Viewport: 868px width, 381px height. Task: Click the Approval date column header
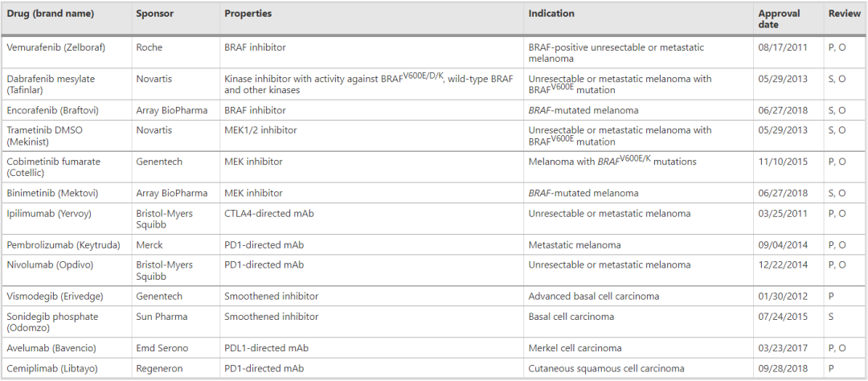point(779,18)
